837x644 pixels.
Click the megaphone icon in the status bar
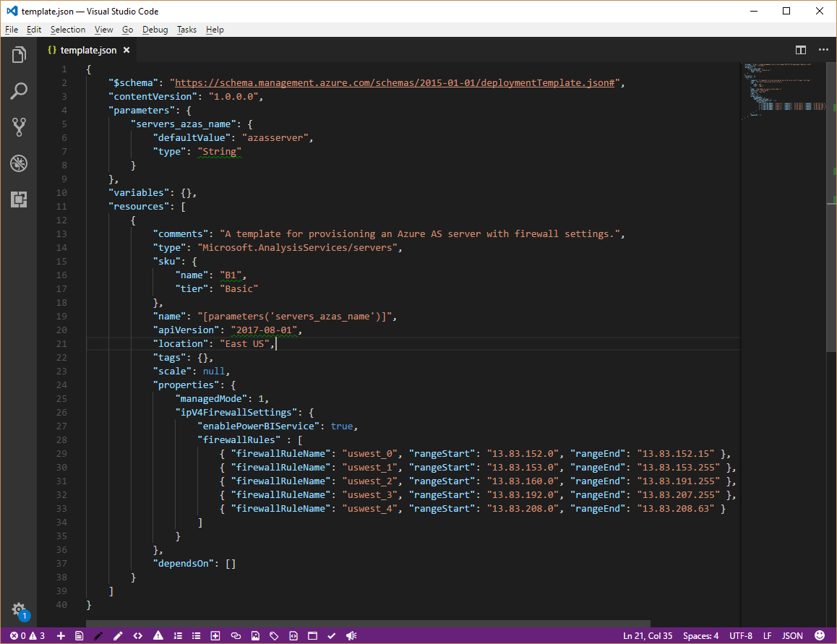tap(351, 635)
